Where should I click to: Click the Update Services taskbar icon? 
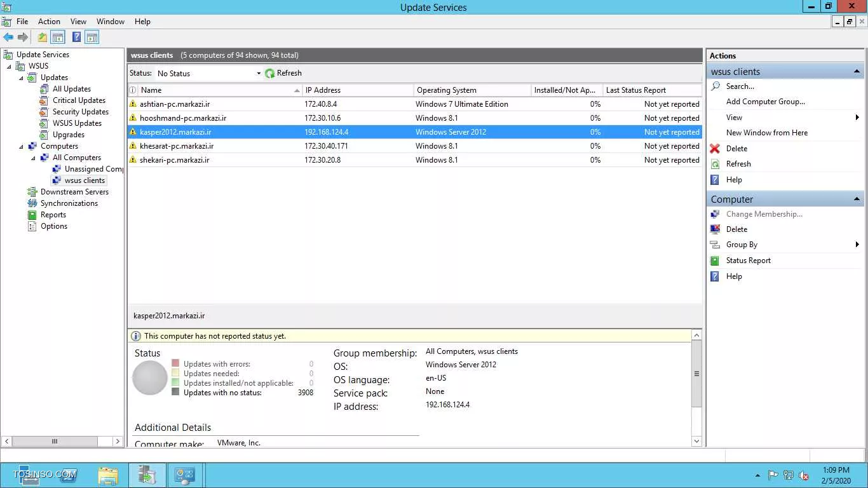click(147, 475)
